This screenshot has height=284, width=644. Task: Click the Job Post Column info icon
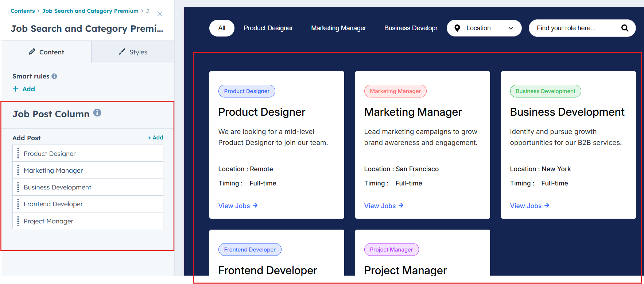97,113
